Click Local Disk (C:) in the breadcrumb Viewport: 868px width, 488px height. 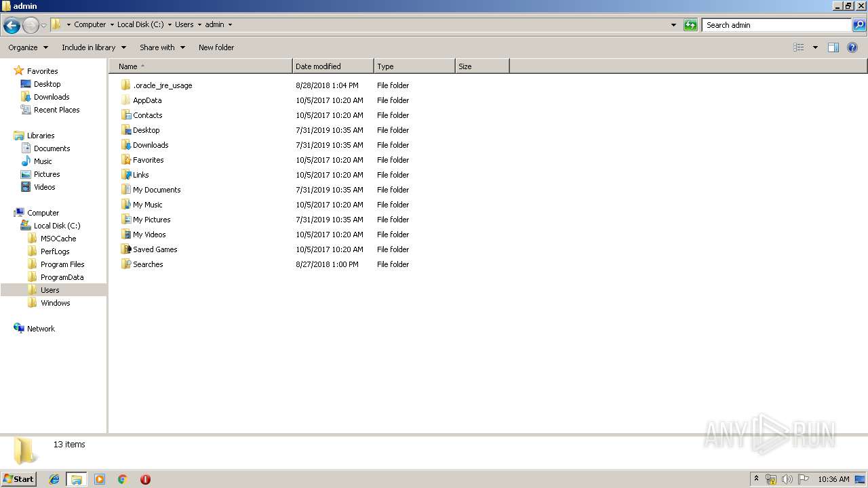(x=140, y=24)
